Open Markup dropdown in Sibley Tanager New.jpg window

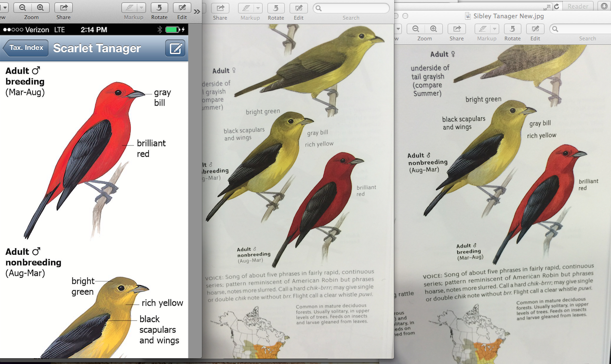(x=494, y=29)
